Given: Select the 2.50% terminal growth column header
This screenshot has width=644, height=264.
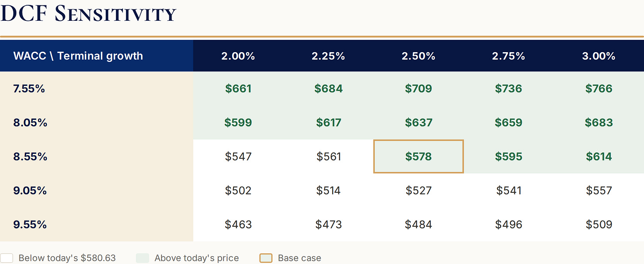Looking at the screenshot, I should click(418, 56).
